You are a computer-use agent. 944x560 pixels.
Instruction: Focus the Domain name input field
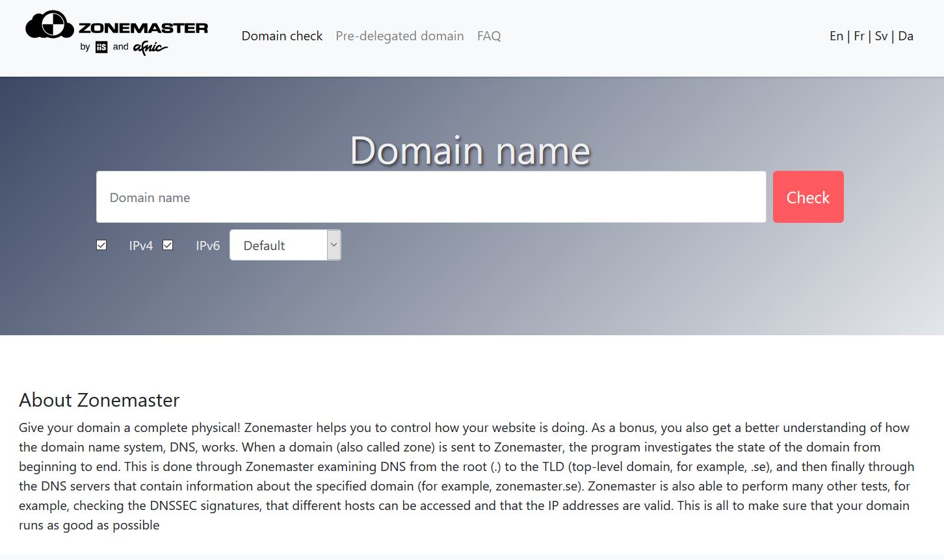click(x=431, y=197)
